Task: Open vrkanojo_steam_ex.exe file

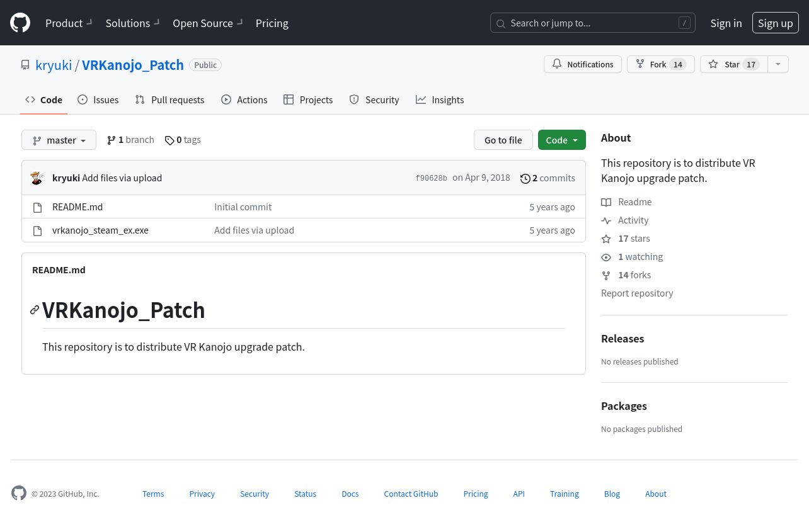Action: coord(100,230)
